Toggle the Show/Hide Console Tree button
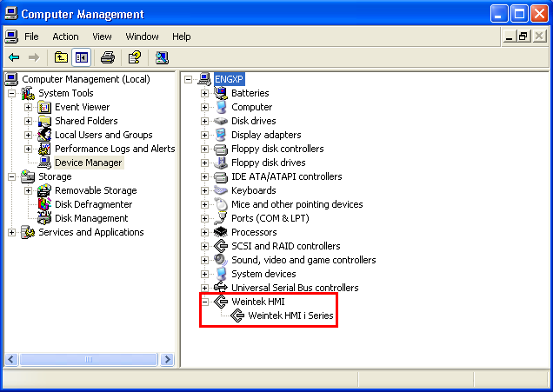553x392 pixels. click(x=82, y=57)
